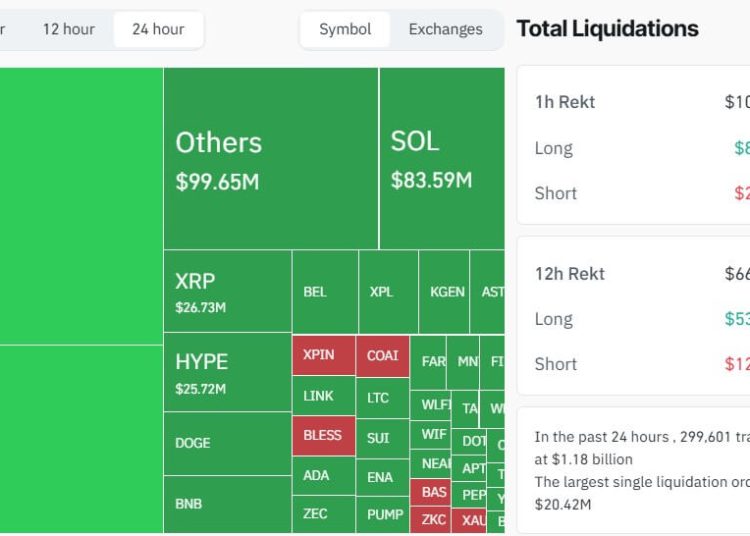
Task: Switch to Exchanges view
Action: click(x=445, y=29)
